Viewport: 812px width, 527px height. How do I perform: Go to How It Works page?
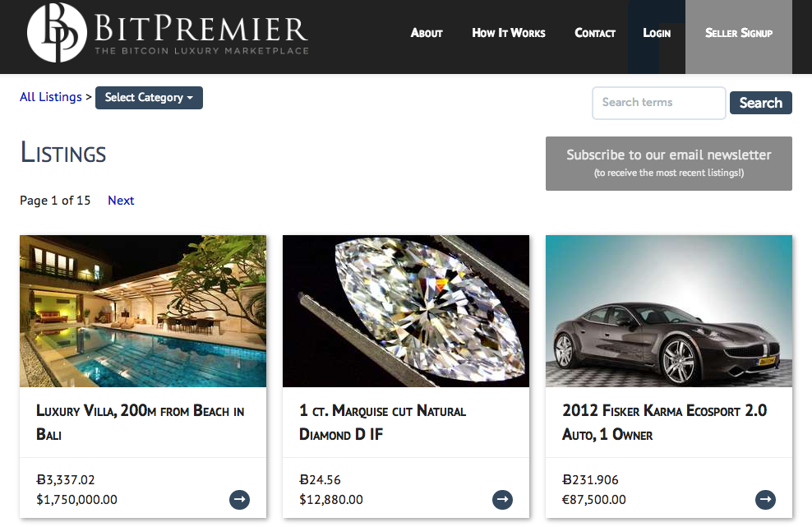[509, 33]
